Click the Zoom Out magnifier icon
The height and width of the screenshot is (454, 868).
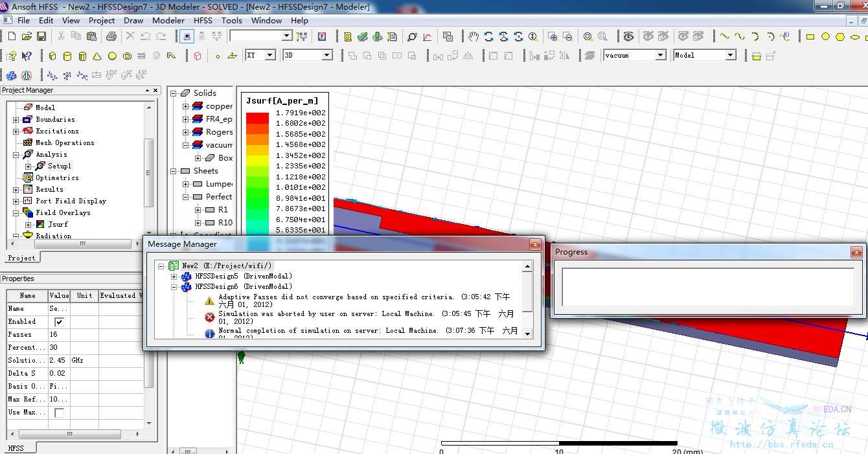click(x=567, y=36)
